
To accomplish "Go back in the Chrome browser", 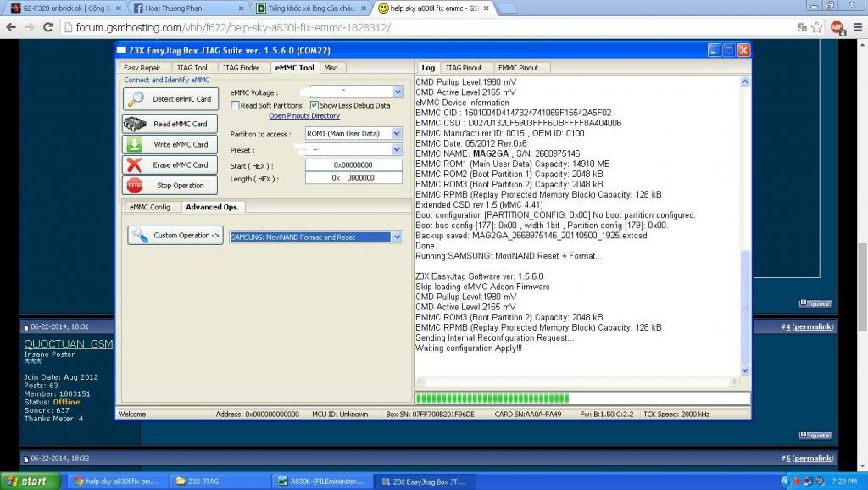I will tap(11, 27).
